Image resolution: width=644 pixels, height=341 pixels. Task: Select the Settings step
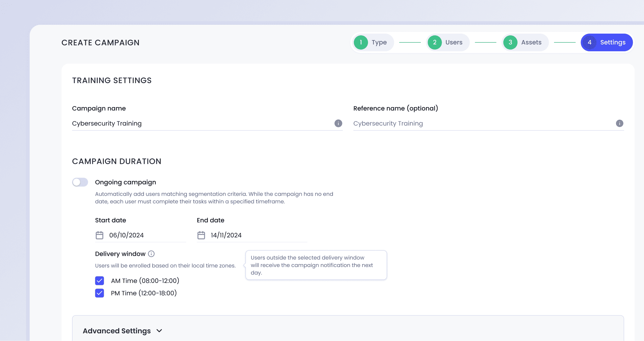(607, 42)
